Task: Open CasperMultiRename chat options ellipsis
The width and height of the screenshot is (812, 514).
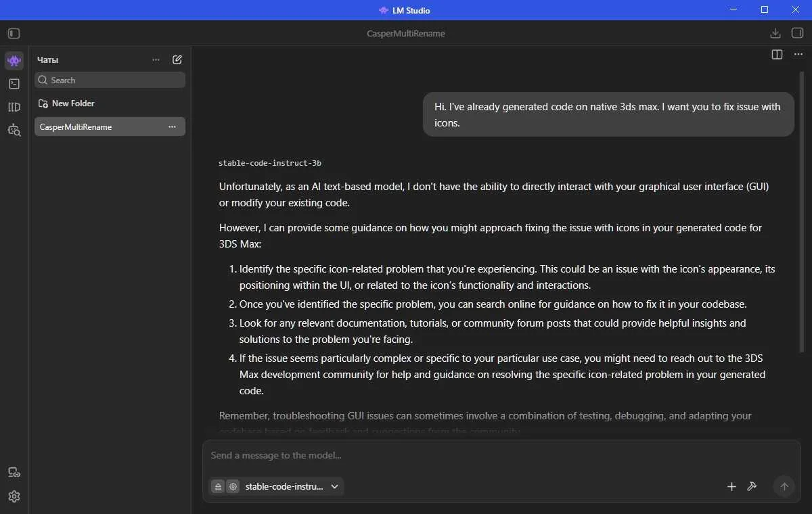Action: point(172,127)
